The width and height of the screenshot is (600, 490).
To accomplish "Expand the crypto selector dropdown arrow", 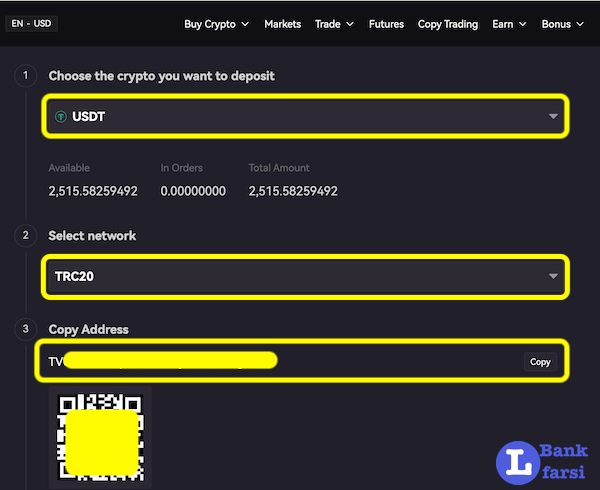I will [x=553, y=117].
